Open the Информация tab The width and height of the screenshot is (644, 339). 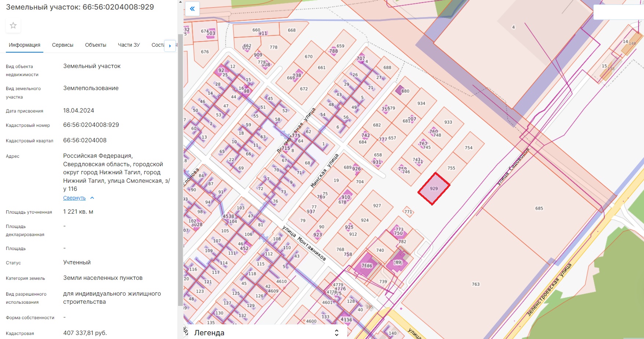(25, 45)
